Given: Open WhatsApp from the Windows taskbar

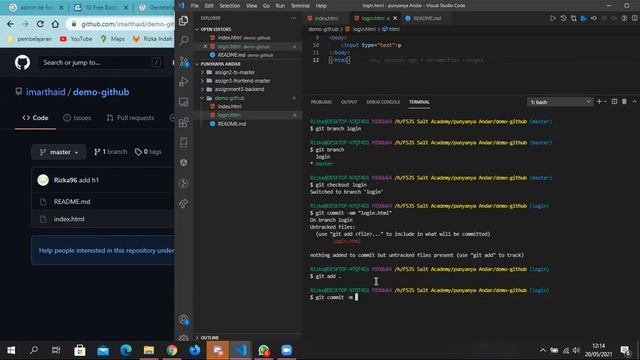Looking at the screenshot, I should [264, 350].
